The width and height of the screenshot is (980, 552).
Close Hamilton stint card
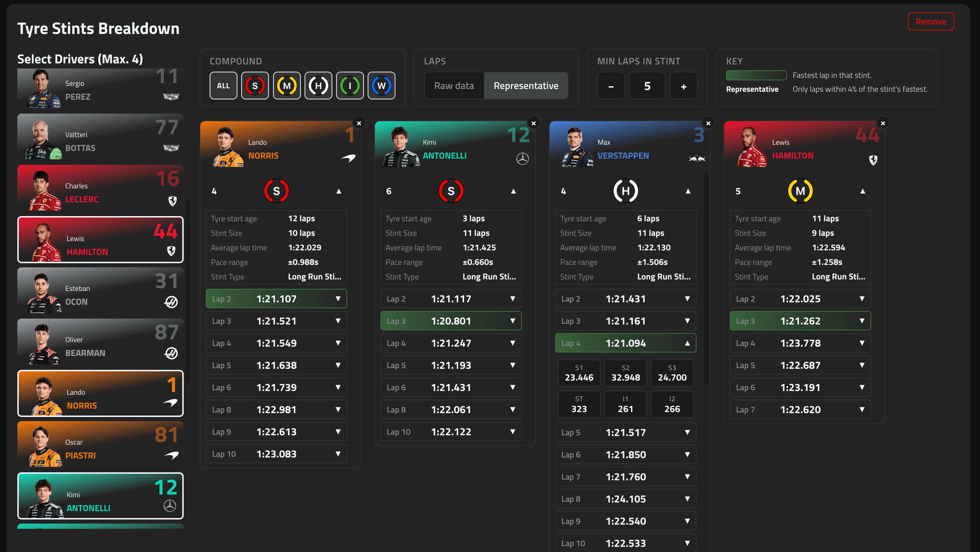(x=883, y=123)
